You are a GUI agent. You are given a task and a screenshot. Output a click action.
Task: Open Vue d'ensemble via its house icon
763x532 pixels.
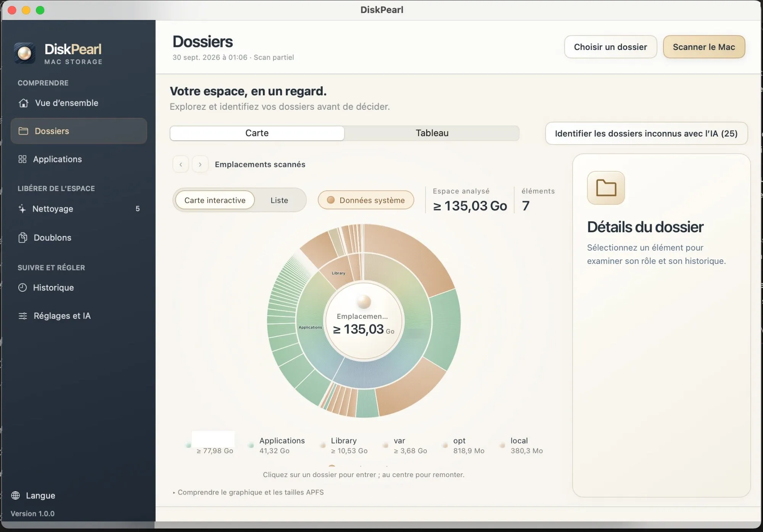(24, 103)
